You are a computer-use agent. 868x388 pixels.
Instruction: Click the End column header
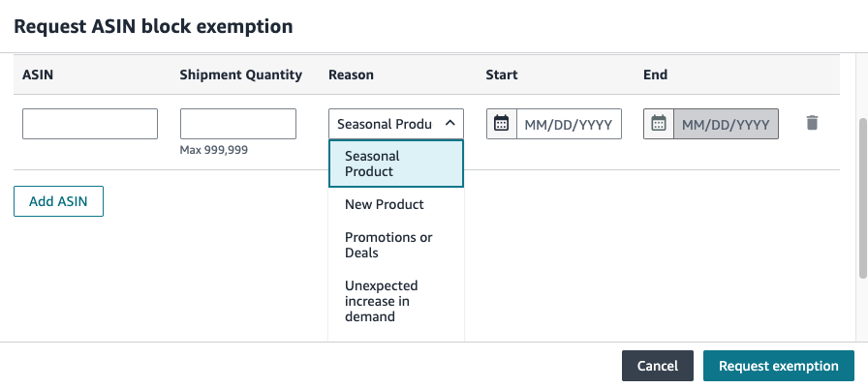[x=656, y=75]
